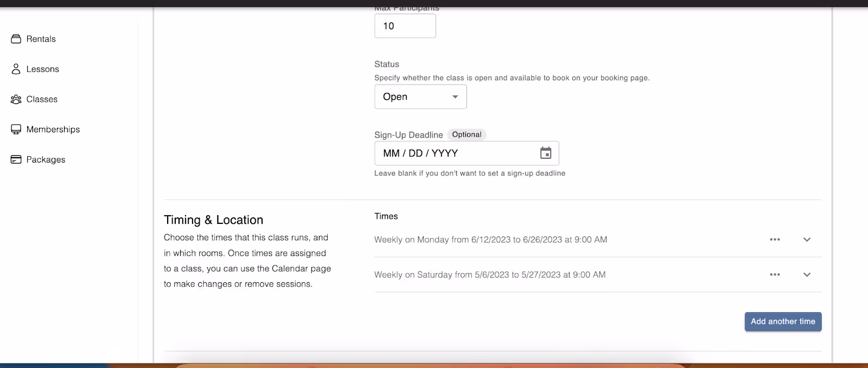Go to Lessons in the sidebar
This screenshot has height=368, width=868.
(43, 69)
